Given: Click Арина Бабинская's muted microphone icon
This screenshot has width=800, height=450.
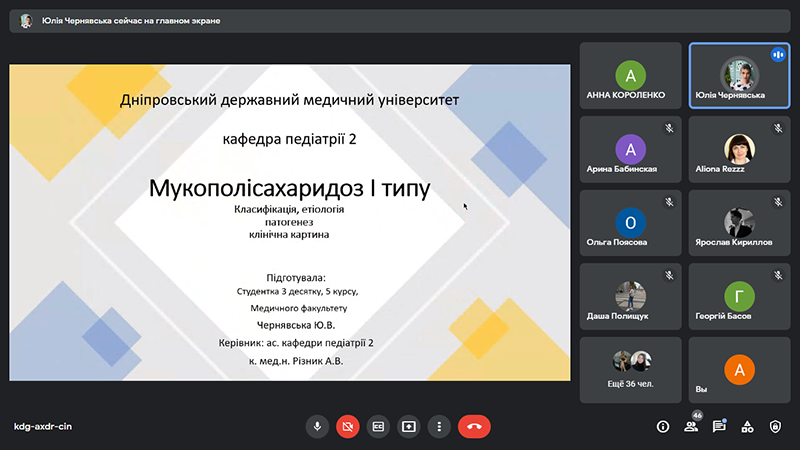Looking at the screenshot, I should (x=668, y=128).
